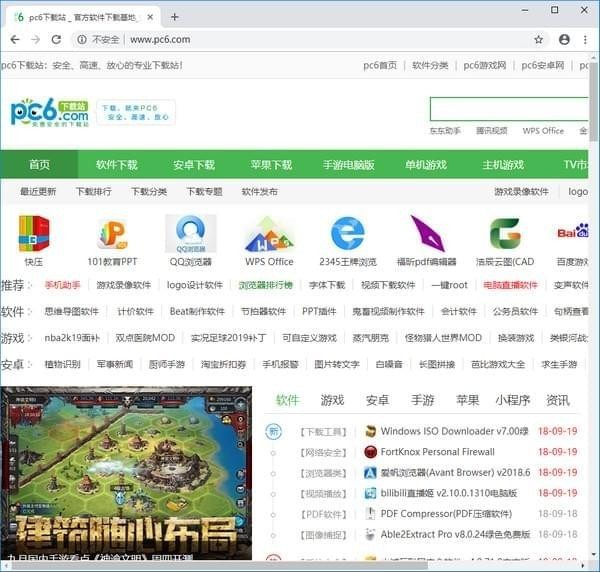Click the QQ浏览器 app icon

pos(190,234)
